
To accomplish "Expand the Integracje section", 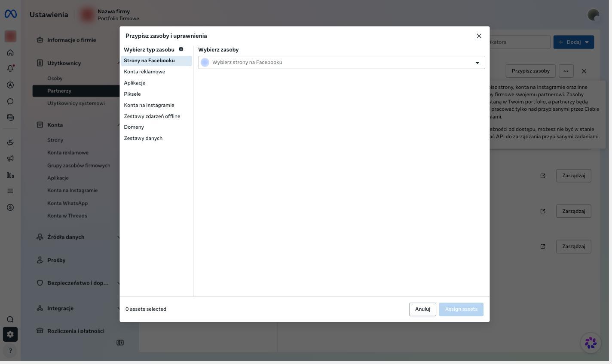I will tap(77, 308).
